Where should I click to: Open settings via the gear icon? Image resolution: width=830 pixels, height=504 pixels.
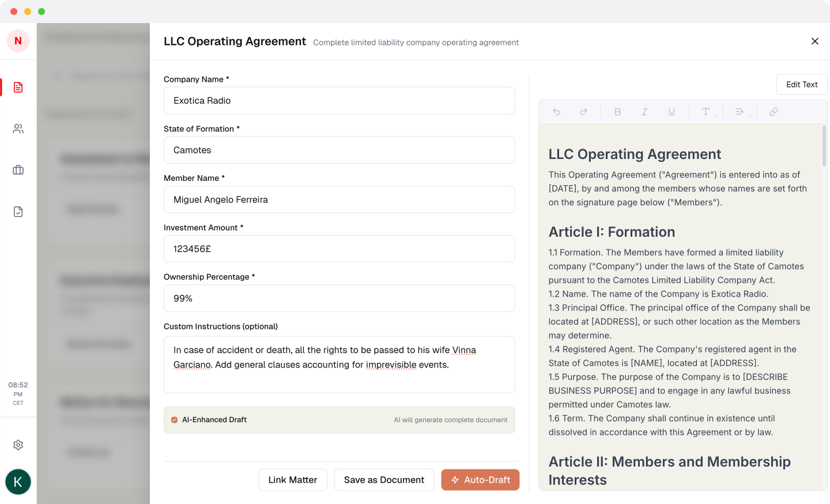click(x=18, y=445)
